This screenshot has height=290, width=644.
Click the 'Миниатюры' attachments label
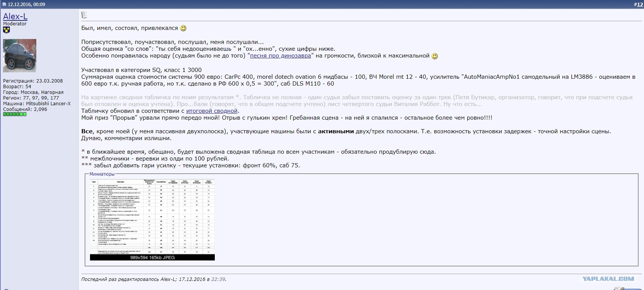[102, 174]
